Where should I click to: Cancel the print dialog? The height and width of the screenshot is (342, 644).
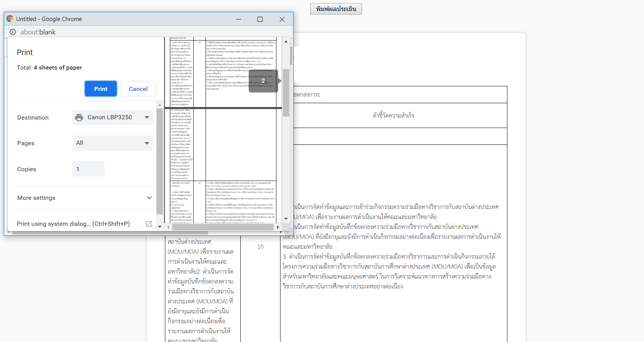pyautogui.click(x=138, y=89)
